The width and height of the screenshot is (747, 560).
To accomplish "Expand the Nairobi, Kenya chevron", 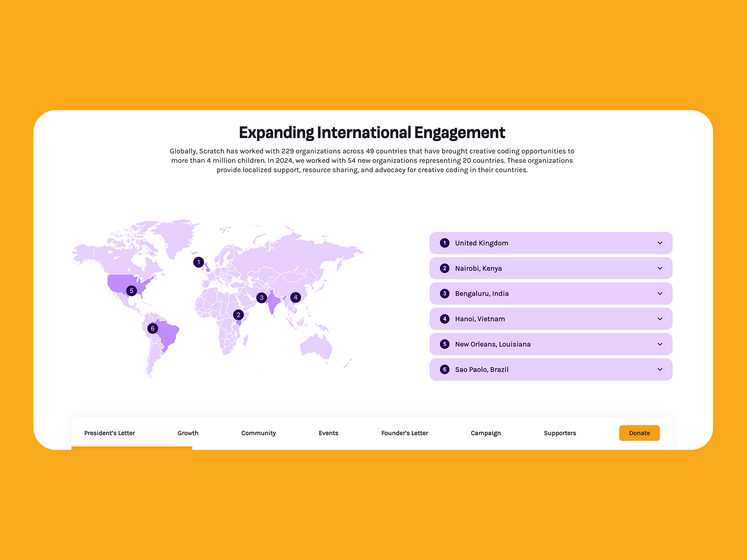I will 660,268.
